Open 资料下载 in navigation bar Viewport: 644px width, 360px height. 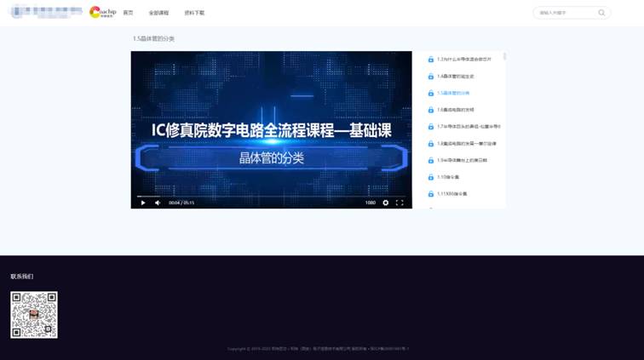tap(194, 13)
